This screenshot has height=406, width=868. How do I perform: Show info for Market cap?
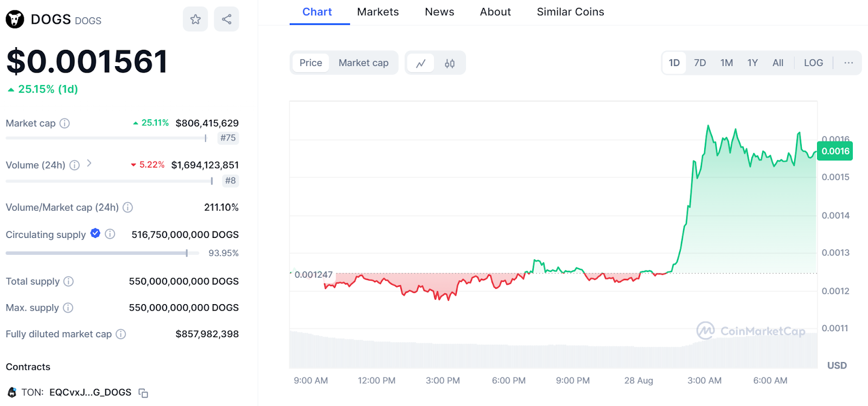pyautogui.click(x=65, y=123)
